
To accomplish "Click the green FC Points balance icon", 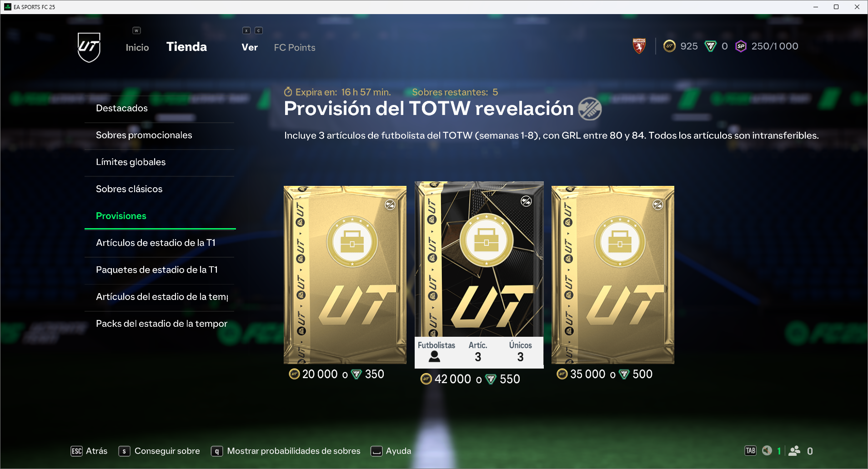I will pyautogui.click(x=710, y=46).
